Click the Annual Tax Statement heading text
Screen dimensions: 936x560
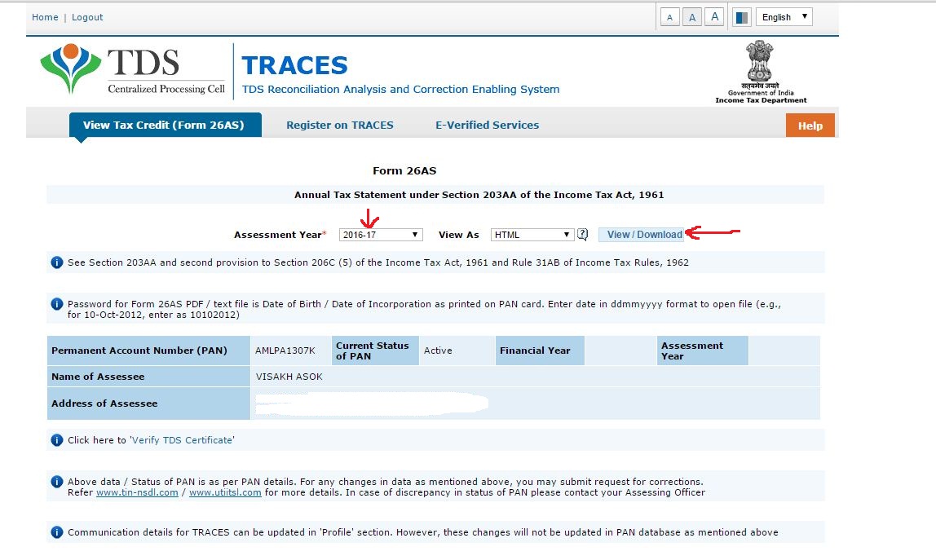(x=479, y=195)
